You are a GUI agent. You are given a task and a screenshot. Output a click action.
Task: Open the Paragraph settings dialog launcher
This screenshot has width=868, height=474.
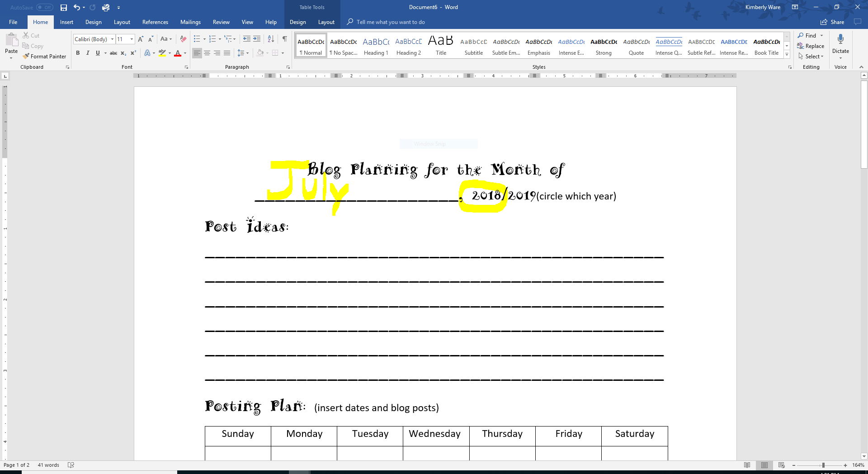tap(288, 67)
